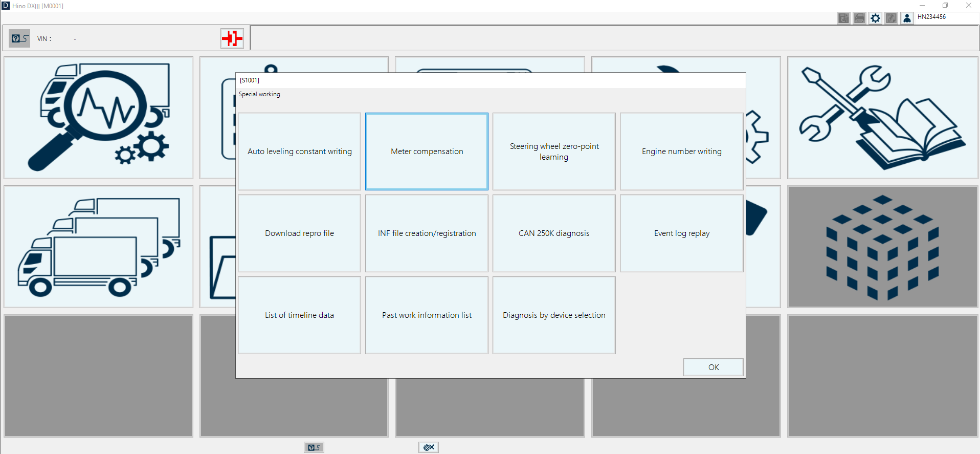Click the edit note pencil icon
980x454 pixels.
tap(891, 18)
